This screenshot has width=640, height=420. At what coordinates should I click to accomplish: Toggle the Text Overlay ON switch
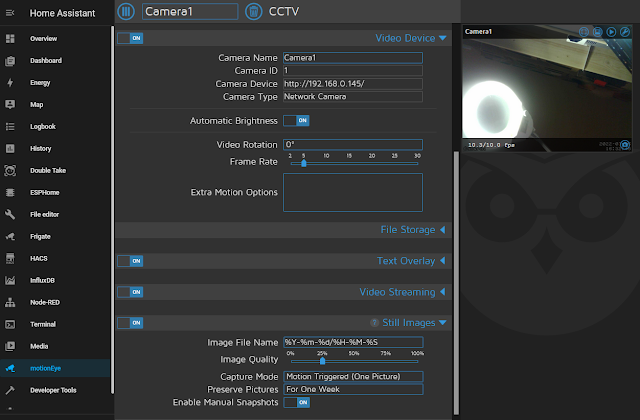click(x=130, y=261)
